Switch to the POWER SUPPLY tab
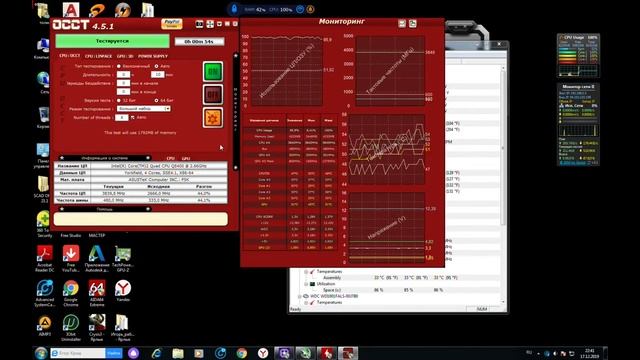 [x=153, y=56]
